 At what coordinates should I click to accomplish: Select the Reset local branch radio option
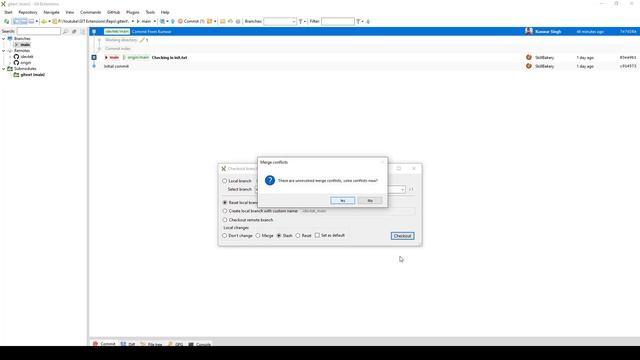tap(224, 202)
